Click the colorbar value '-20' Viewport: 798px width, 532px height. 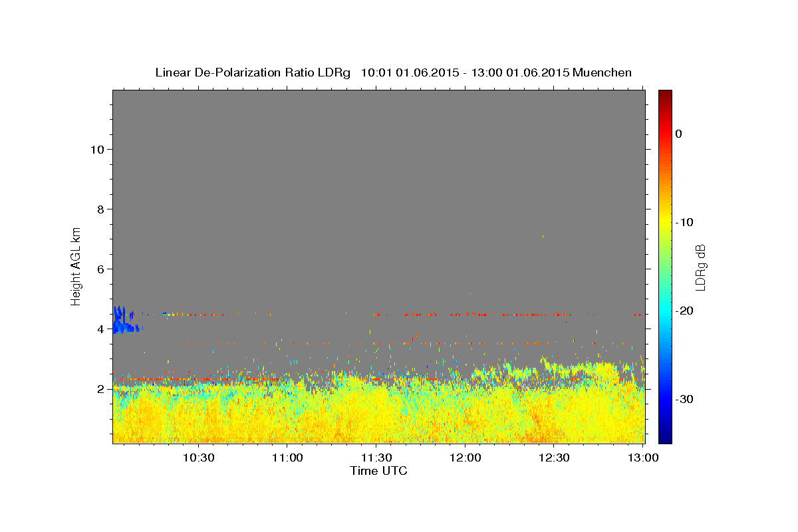[x=684, y=311]
